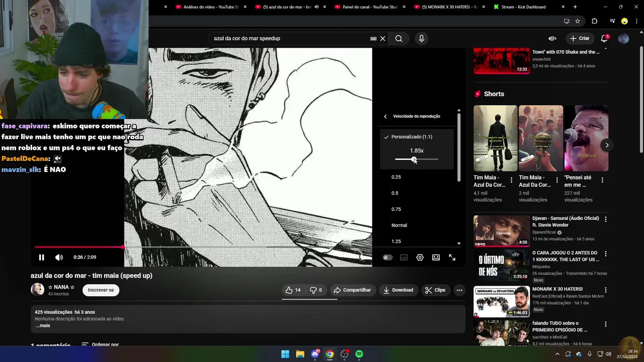Viewport: 644px width, 362px height.
Task: Click the Inscrever-se button
Action: 101,290
